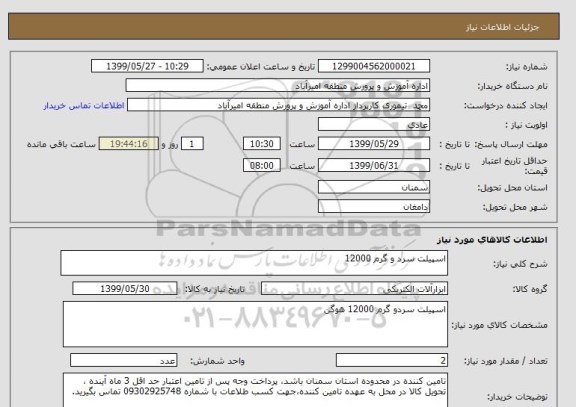The height and width of the screenshot is (407, 576).
Task: Click the price validity time 08:00
Action: [x=262, y=166]
